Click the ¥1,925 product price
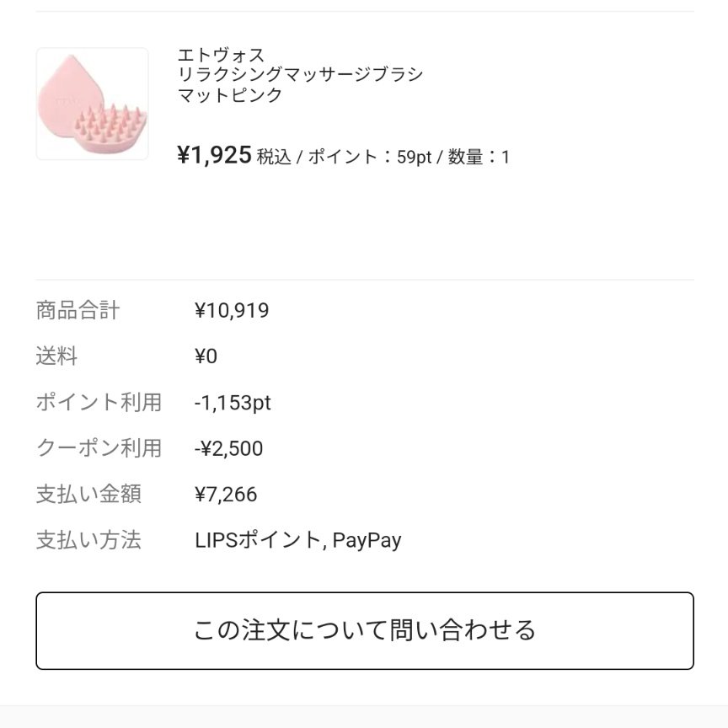Image resolution: width=728 pixels, height=728 pixels. click(214, 155)
